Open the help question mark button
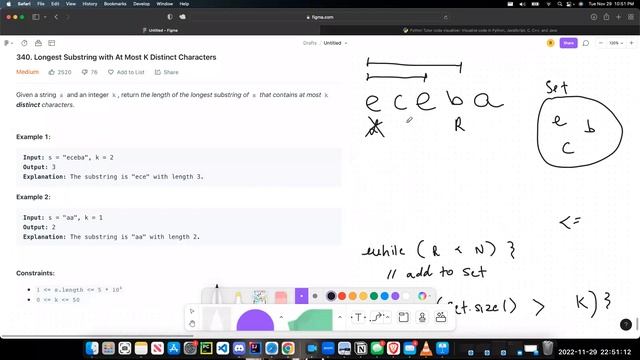 [x=626, y=324]
